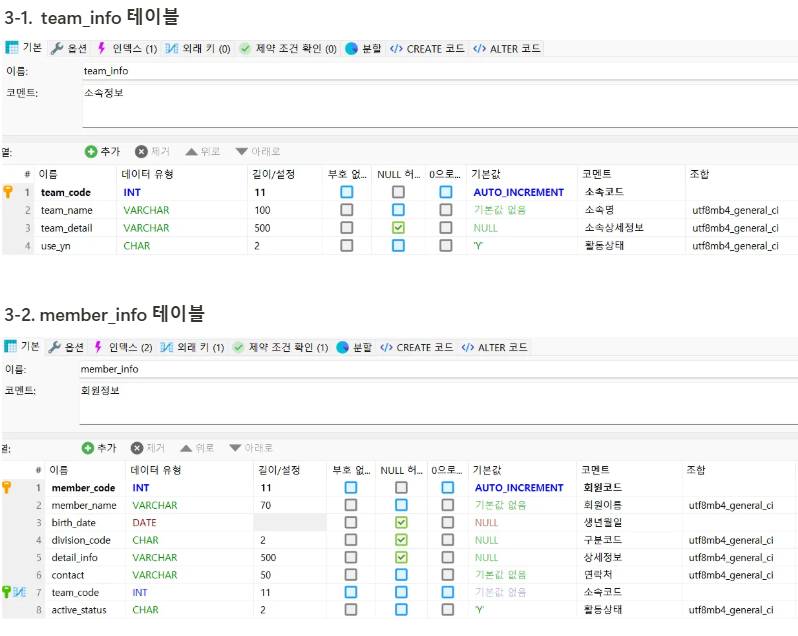Click the 위로 up arrow in member_info

point(186,448)
